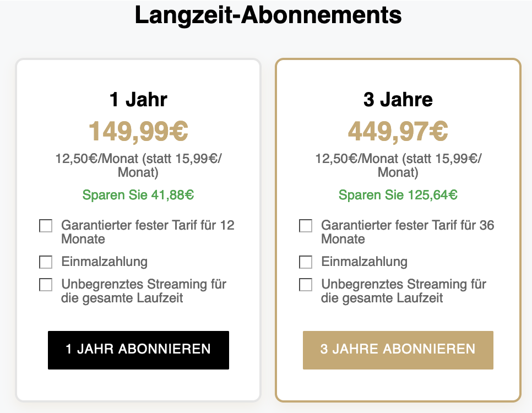The height and width of the screenshot is (413, 532).
Task: Check 'Garantierter fester Tarif für 12 Monate' checkbox
Action: [46, 226]
